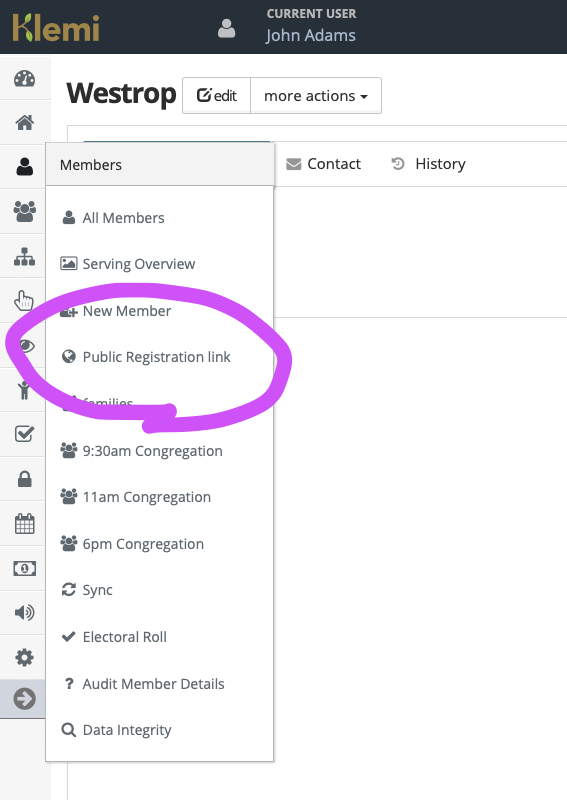Select the groups people icon in sidebar
This screenshot has width=567, height=800.
tap(24, 211)
